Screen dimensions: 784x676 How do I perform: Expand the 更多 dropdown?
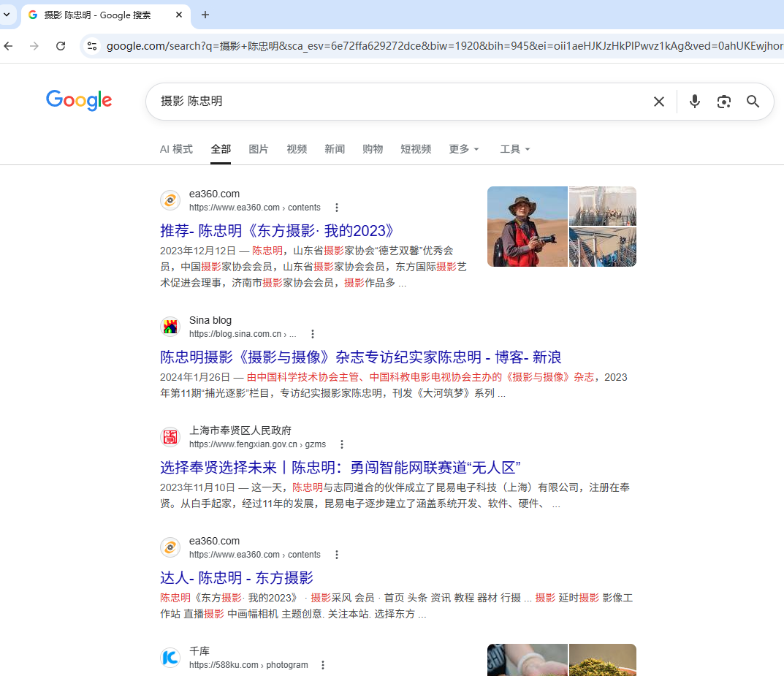[463, 149]
